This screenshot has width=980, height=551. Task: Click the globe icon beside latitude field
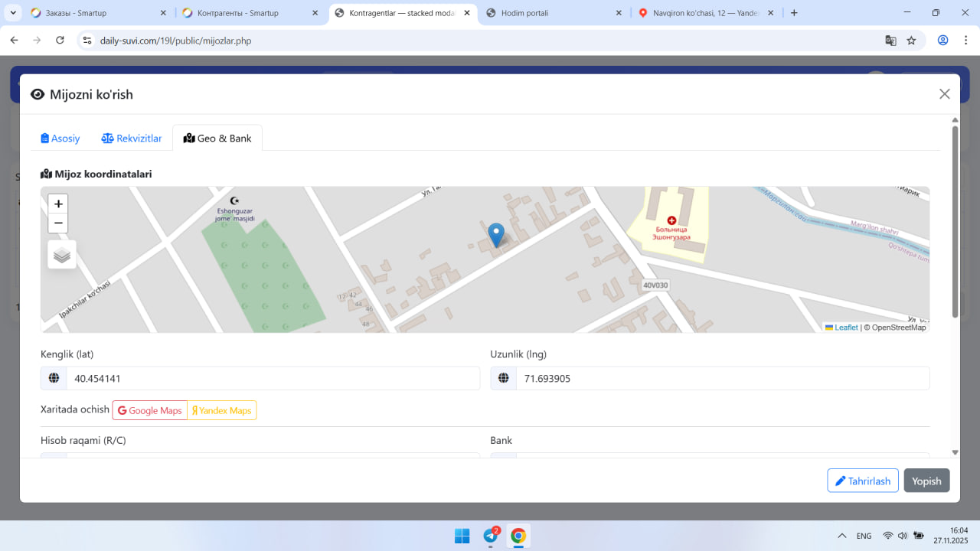tap(54, 379)
